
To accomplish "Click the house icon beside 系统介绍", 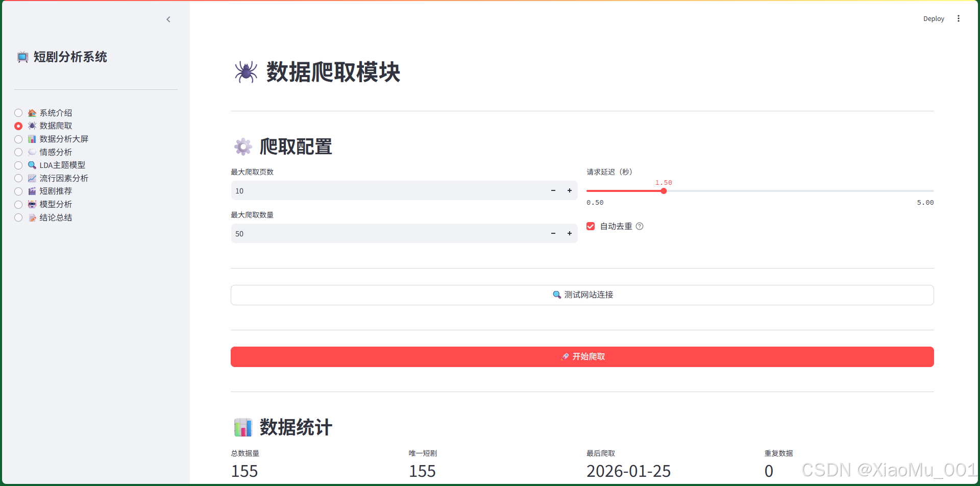I will point(32,113).
